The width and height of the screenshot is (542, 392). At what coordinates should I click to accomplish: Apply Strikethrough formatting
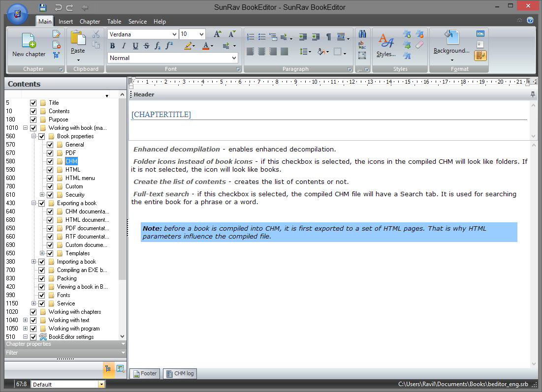coord(147,46)
